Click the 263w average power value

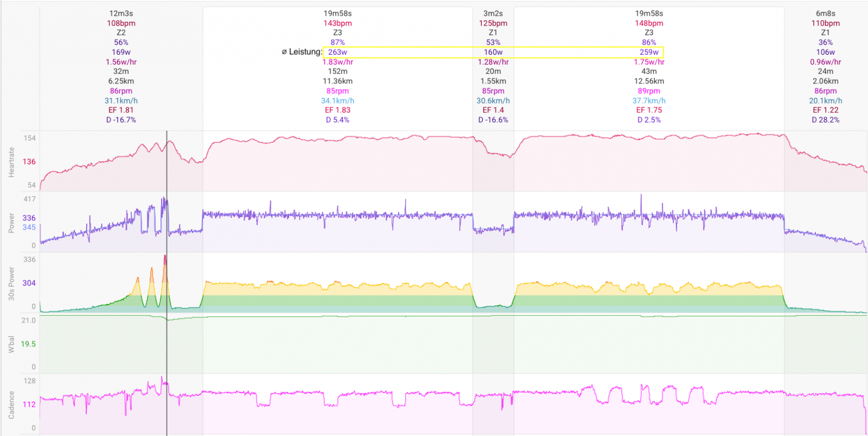[337, 53]
